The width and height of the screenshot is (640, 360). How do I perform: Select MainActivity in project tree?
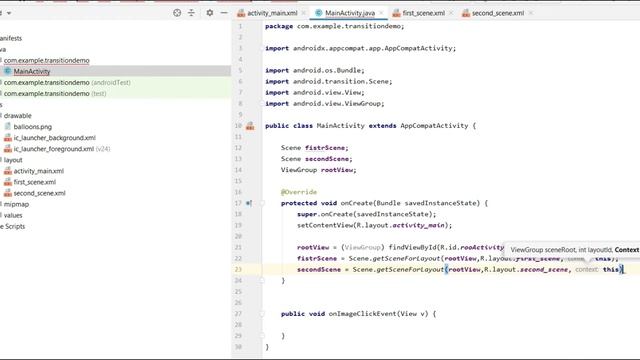coord(32,71)
